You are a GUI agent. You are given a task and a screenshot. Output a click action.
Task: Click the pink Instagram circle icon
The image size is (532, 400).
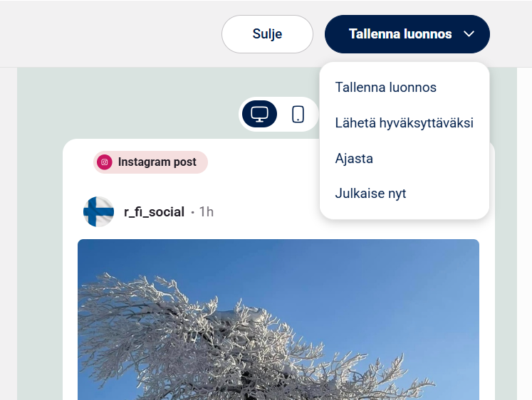[x=105, y=162]
